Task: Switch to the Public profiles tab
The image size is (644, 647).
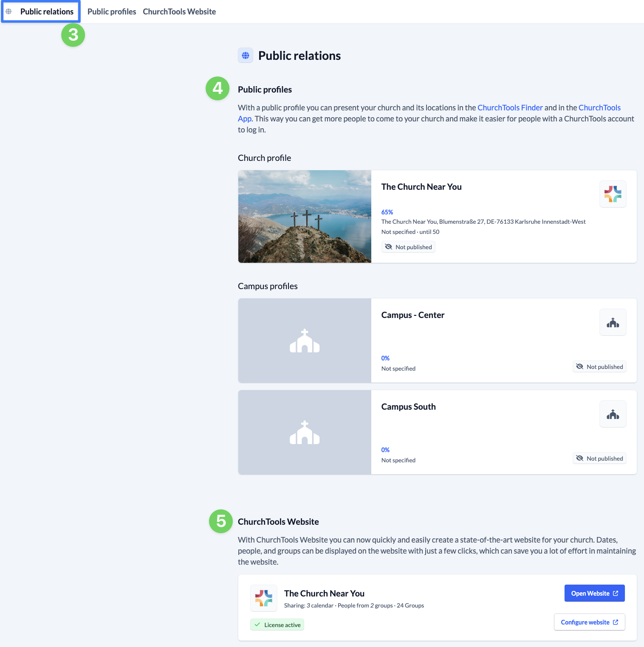Action: point(112,11)
